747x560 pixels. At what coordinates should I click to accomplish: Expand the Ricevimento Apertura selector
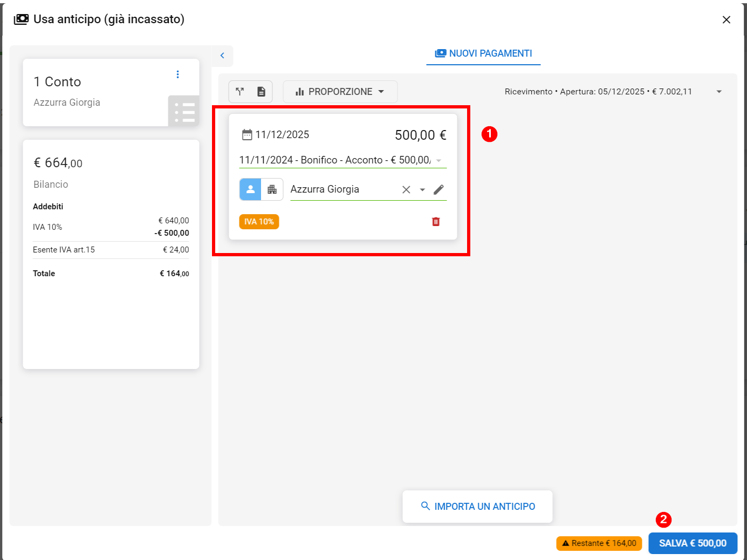[x=718, y=92]
